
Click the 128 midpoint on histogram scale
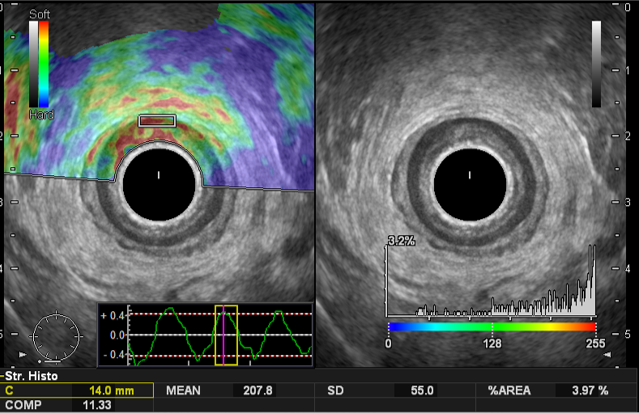pyautogui.click(x=490, y=342)
